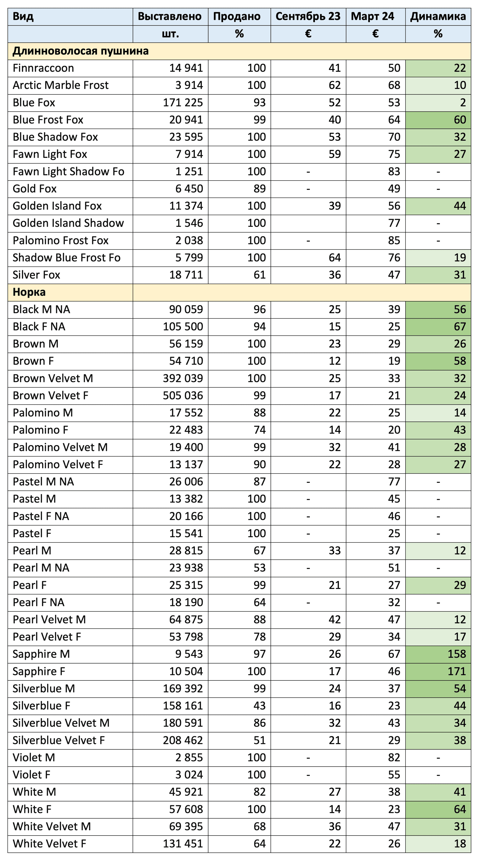Click the 'Норка' section heading
The image size is (479, 868).
29,292
